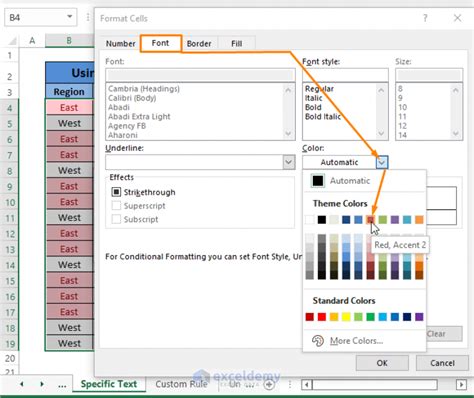Image resolution: width=474 pixels, height=398 pixels.
Task: Click the More Colors palette icon
Action: 318,341
